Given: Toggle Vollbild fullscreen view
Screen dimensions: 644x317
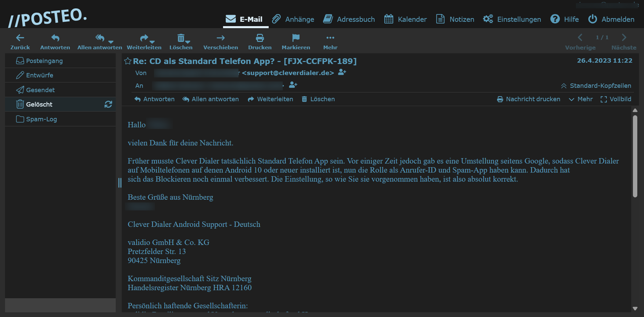Looking at the screenshot, I should [x=615, y=99].
